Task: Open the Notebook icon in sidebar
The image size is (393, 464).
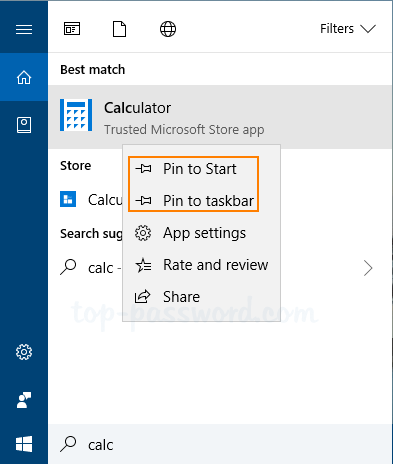Action: tap(24, 125)
